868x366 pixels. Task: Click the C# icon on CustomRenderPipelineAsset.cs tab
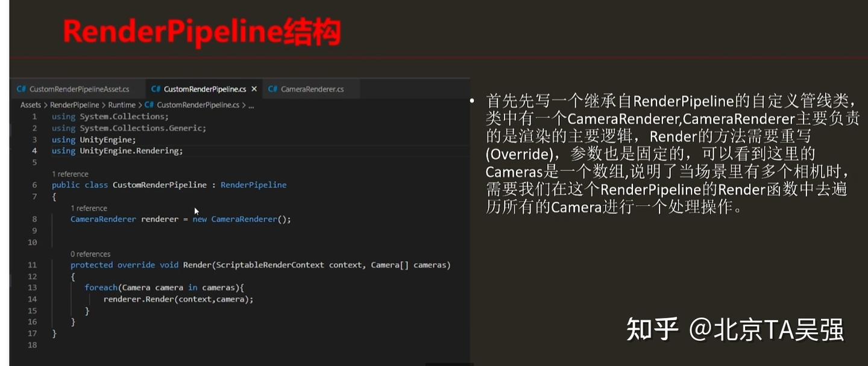click(22, 88)
